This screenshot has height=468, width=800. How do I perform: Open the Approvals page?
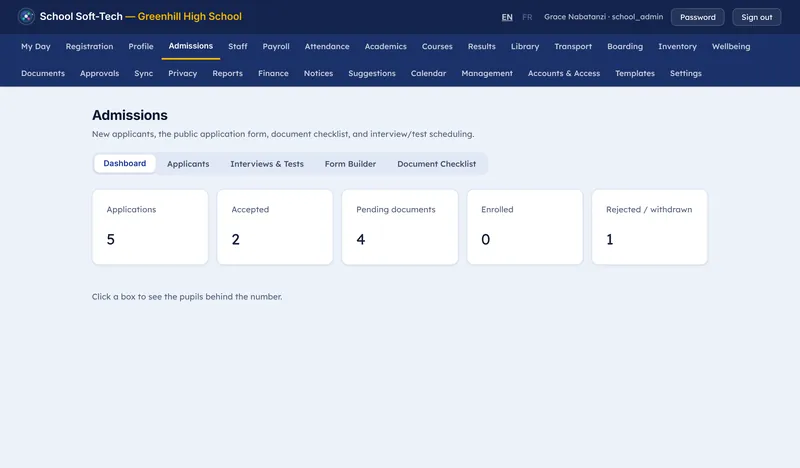99,73
